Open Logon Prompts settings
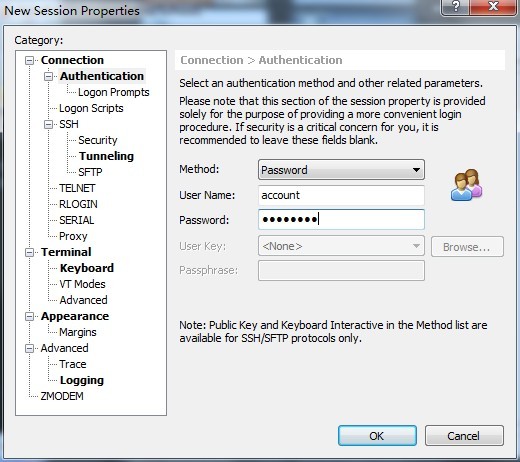Image resolution: width=520 pixels, height=462 pixels. [114, 92]
